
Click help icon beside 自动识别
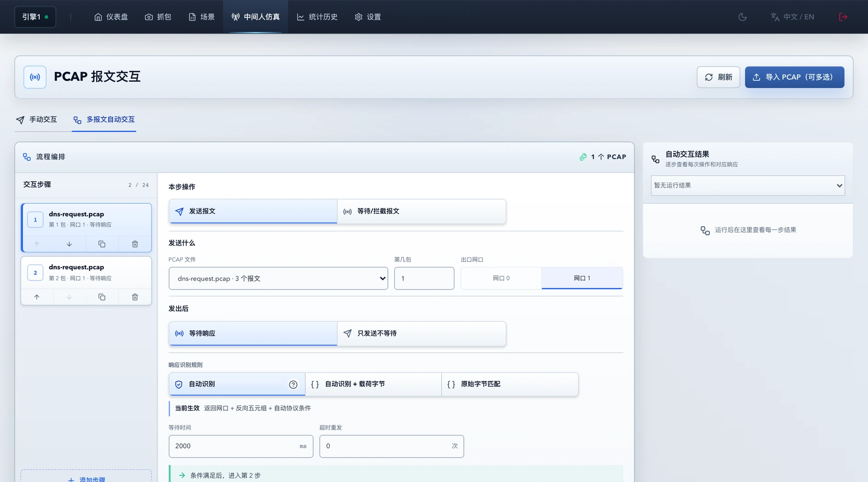293,384
